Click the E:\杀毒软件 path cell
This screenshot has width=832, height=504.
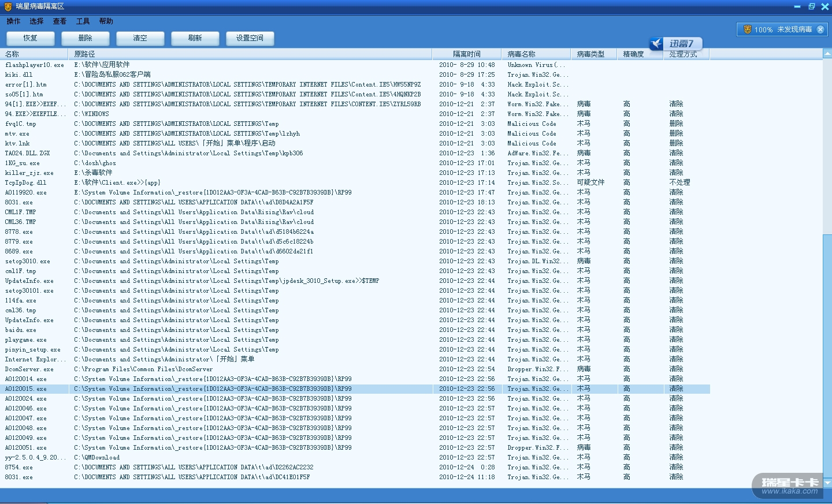[x=93, y=173]
